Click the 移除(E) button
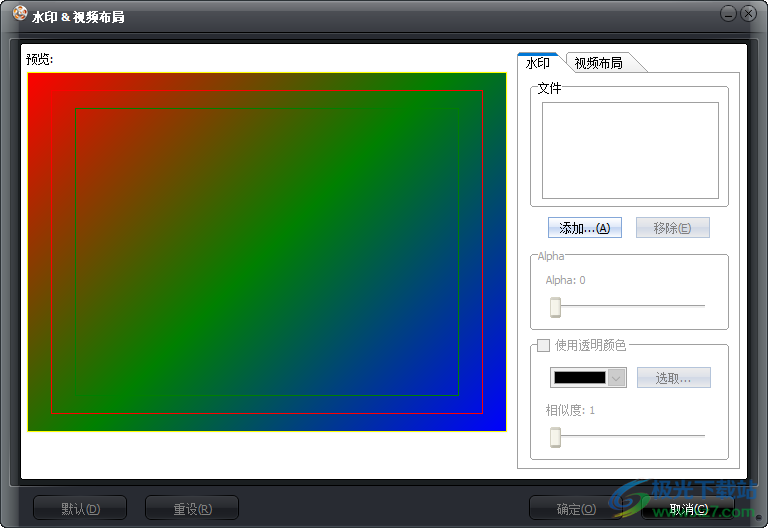The image size is (768, 528). tap(672, 228)
